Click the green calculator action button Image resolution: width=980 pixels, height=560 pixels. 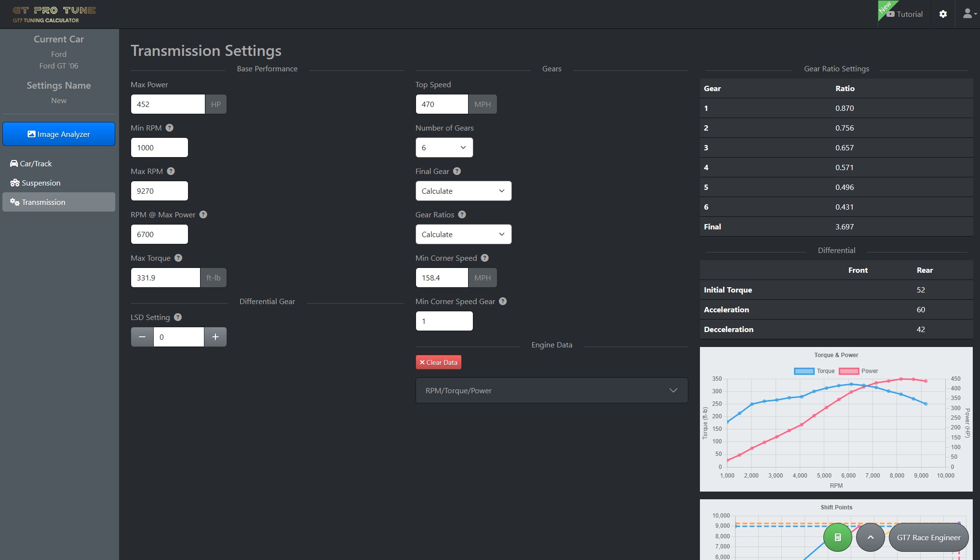click(x=837, y=537)
